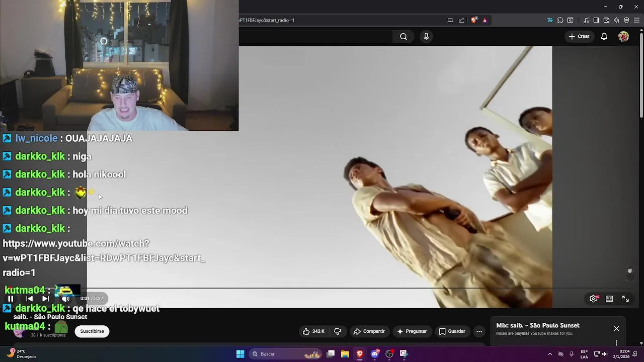Open Task View on the taskbar
The width and height of the screenshot is (644, 362).
331,354
